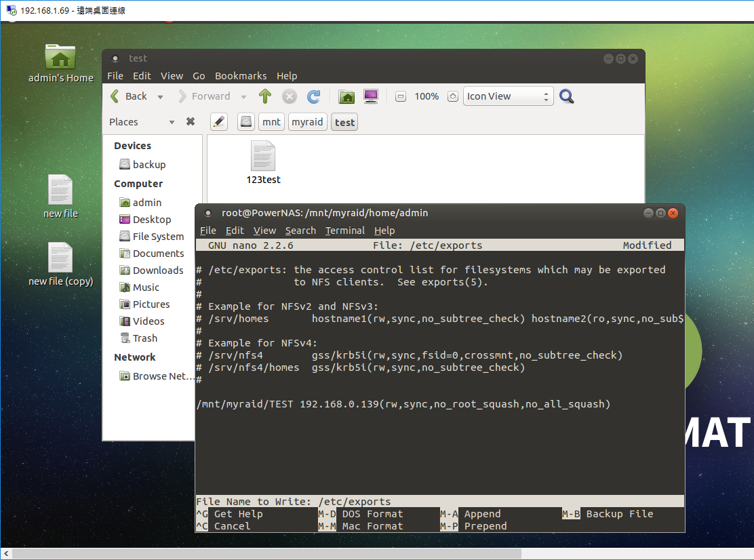Open File System in sidebar

(151, 237)
